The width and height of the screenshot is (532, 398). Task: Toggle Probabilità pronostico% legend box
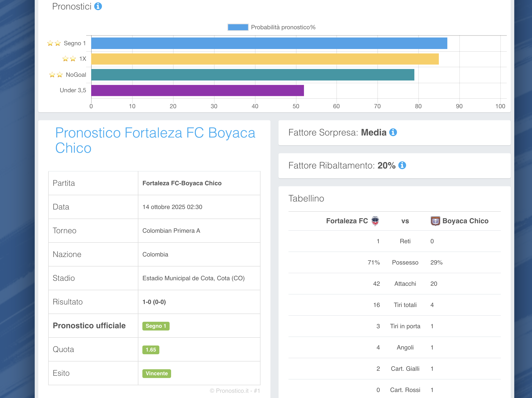[x=238, y=27]
